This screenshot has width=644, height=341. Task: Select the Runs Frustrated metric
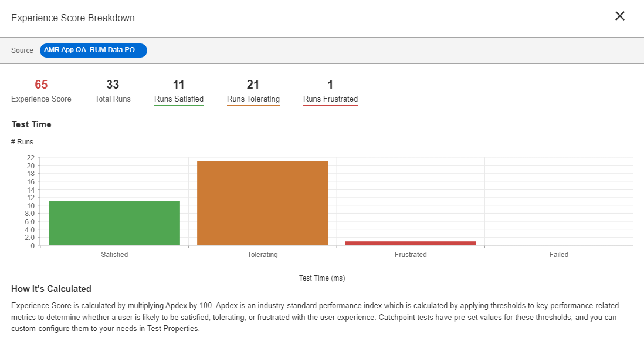pos(330,99)
